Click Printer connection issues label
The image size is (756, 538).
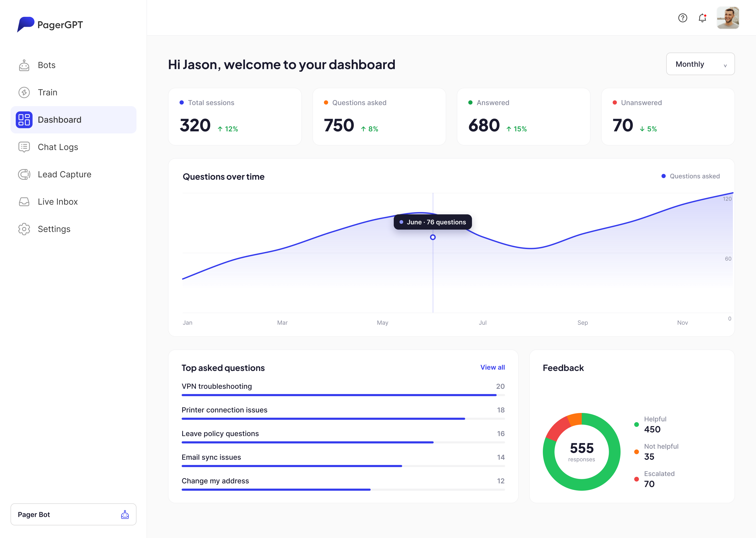(224, 410)
